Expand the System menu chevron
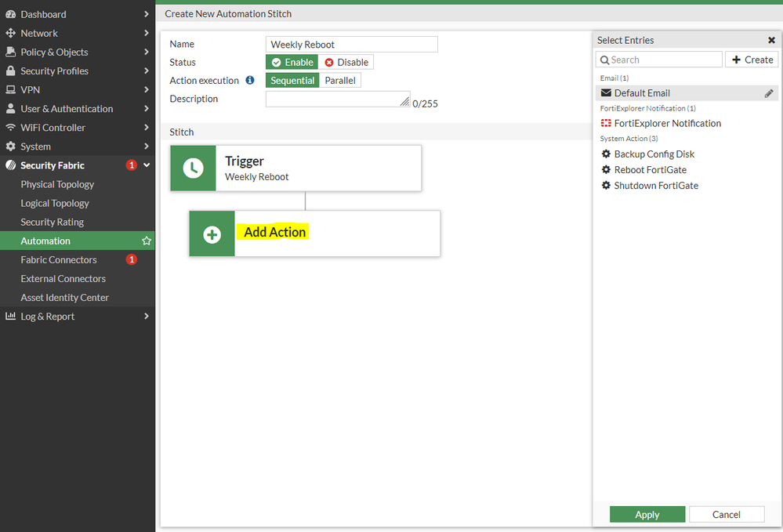This screenshot has height=532, width=783. pyautogui.click(x=147, y=147)
